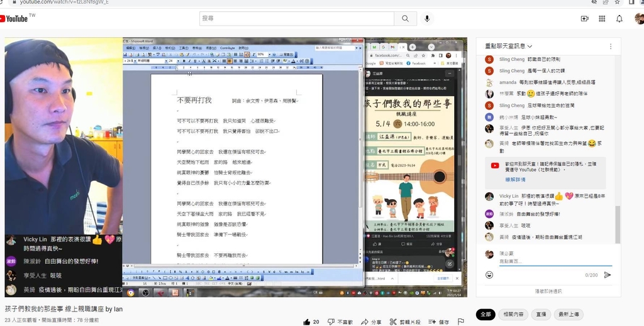
Task: Toggle Italic in Word formatting toolbar
Action: pyautogui.click(x=189, y=61)
